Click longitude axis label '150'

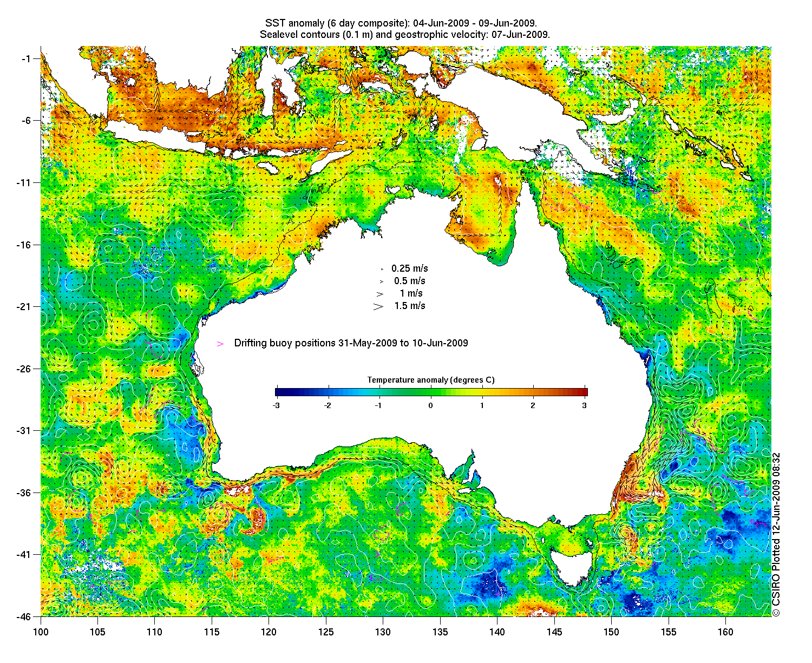tap(612, 632)
